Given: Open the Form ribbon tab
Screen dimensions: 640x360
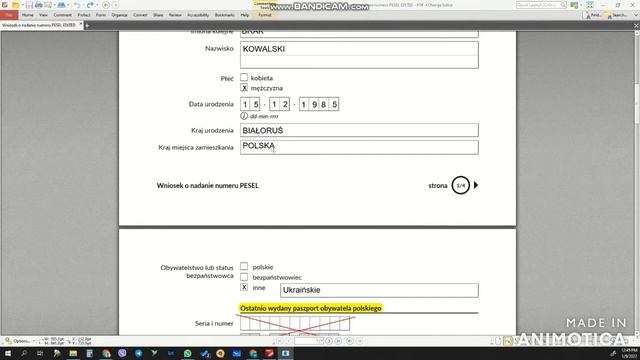Looking at the screenshot, I should point(101,15).
